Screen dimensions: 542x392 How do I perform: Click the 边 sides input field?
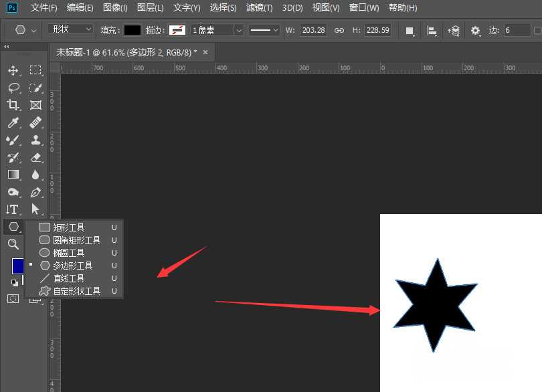[x=517, y=30]
